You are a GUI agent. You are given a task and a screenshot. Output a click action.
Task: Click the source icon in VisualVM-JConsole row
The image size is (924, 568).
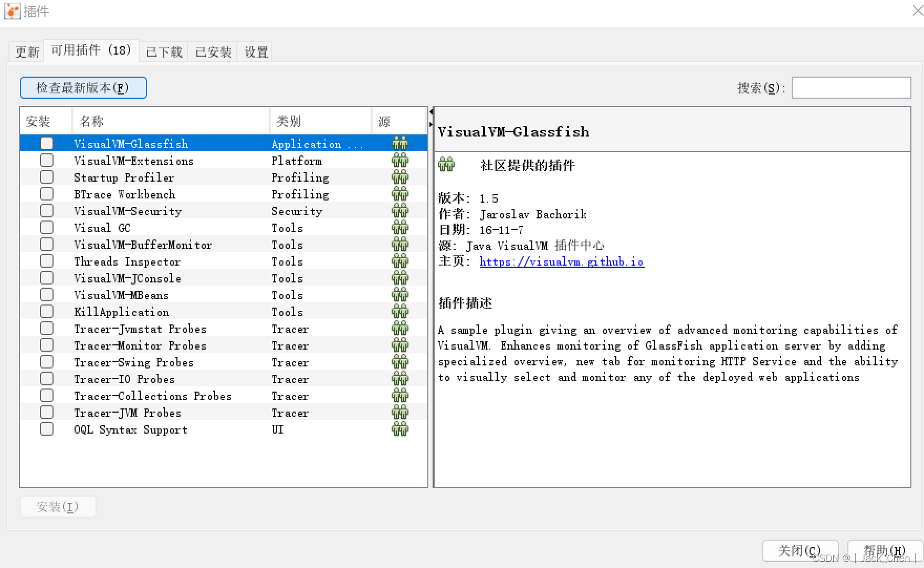[x=400, y=278]
